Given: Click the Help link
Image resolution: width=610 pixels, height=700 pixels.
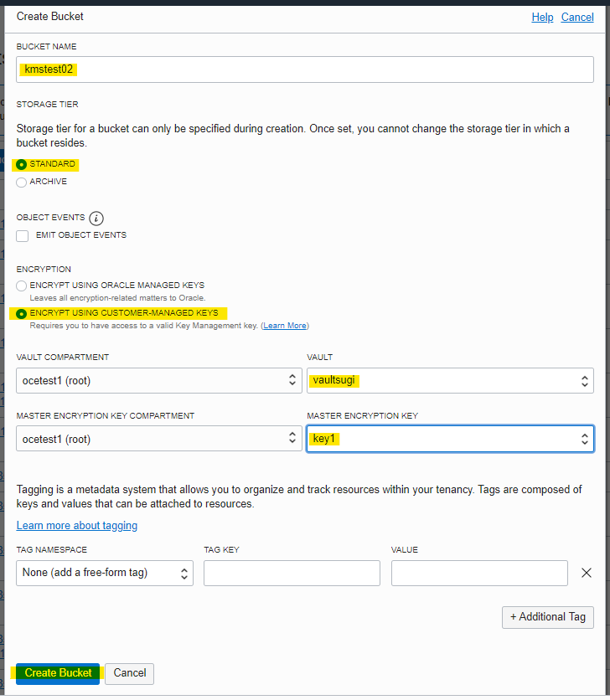Looking at the screenshot, I should click(542, 17).
